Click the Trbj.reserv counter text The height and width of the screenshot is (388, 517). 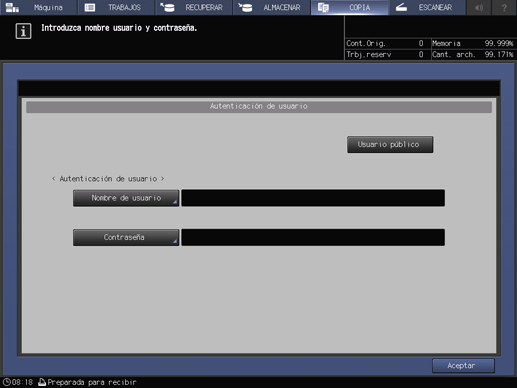click(369, 54)
